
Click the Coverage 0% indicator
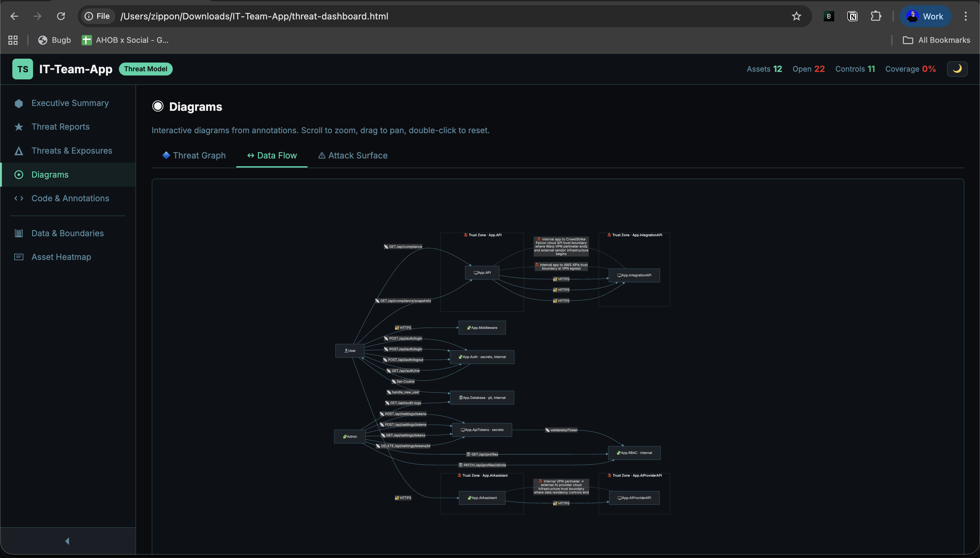tap(910, 69)
